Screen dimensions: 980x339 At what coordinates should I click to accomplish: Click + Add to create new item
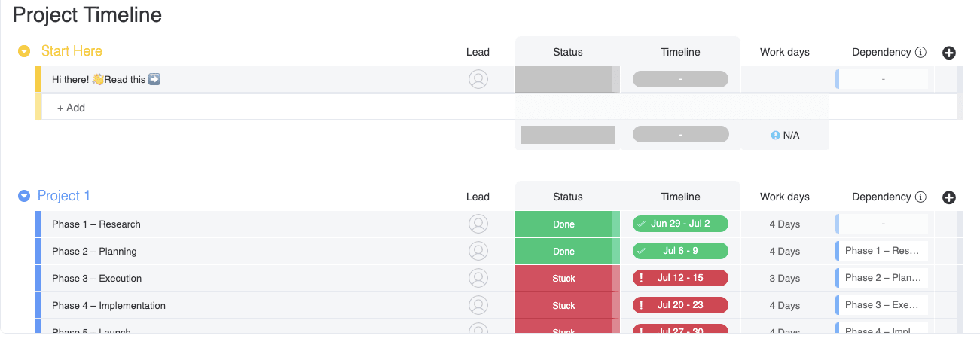(x=72, y=108)
